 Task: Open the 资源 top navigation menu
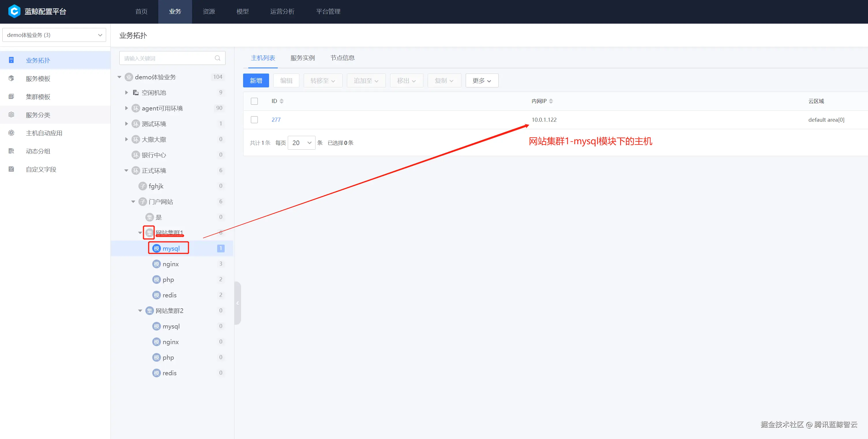click(x=208, y=12)
